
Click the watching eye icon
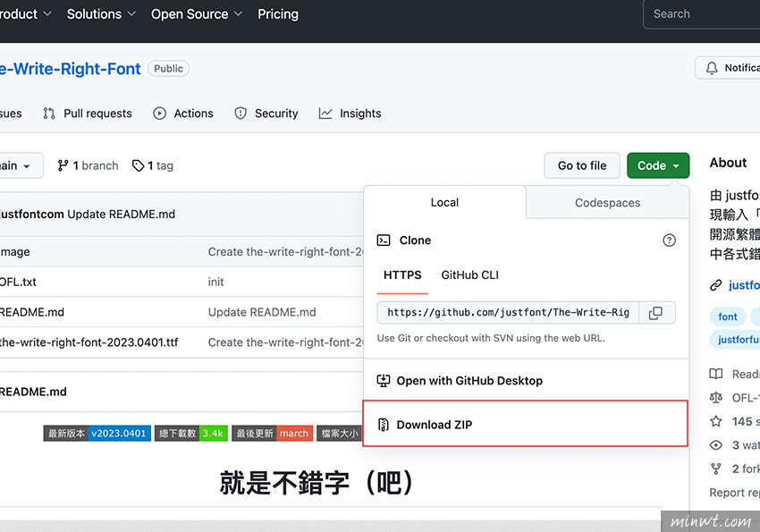point(716,445)
